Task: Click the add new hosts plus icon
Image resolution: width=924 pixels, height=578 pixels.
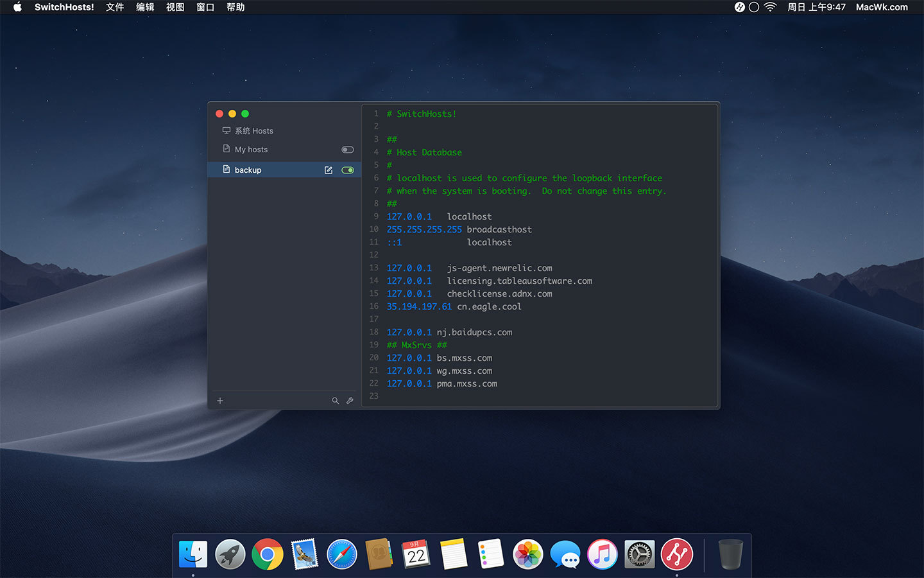Action: tap(220, 401)
